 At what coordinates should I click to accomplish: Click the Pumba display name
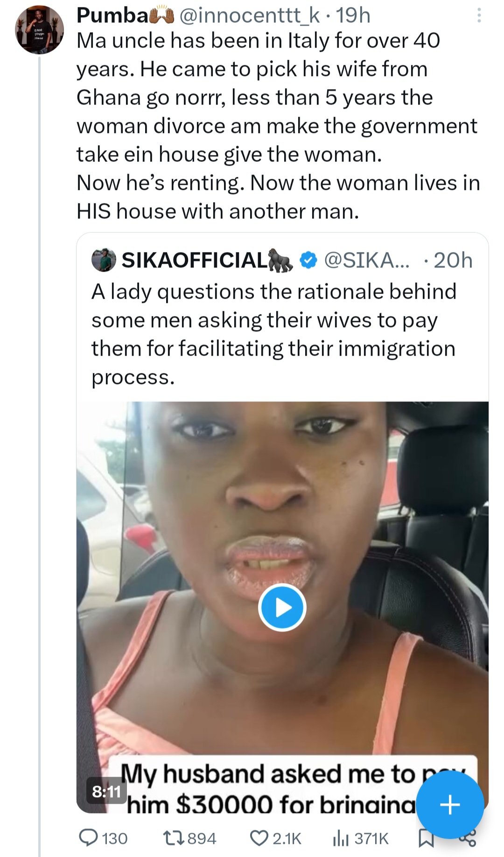(112, 16)
